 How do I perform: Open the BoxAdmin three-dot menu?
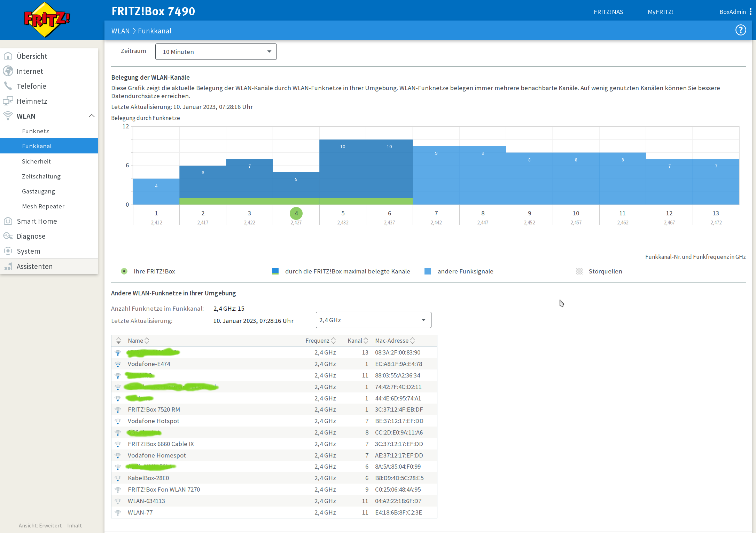pyautogui.click(x=750, y=12)
